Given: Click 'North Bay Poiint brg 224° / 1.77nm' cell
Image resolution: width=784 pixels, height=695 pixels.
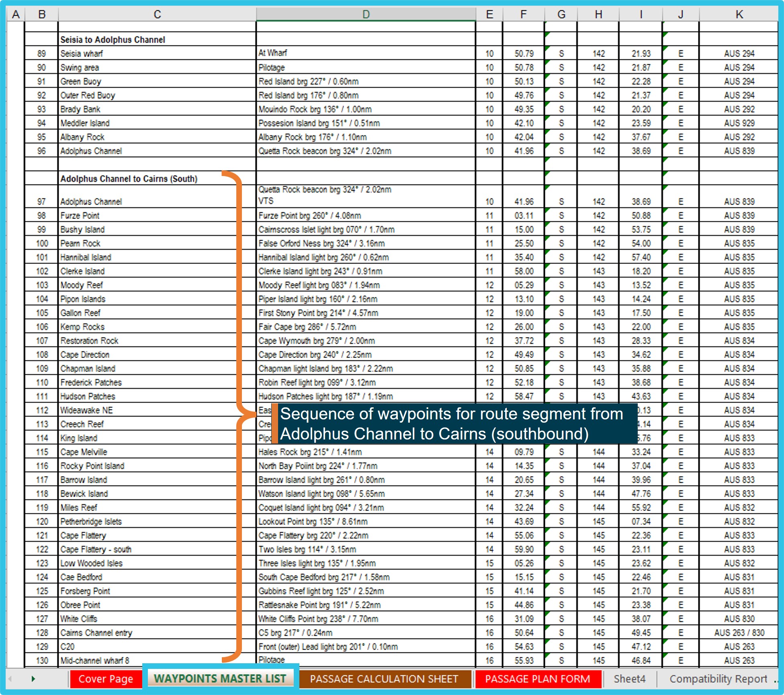Looking at the screenshot, I should tap(366, 466).
